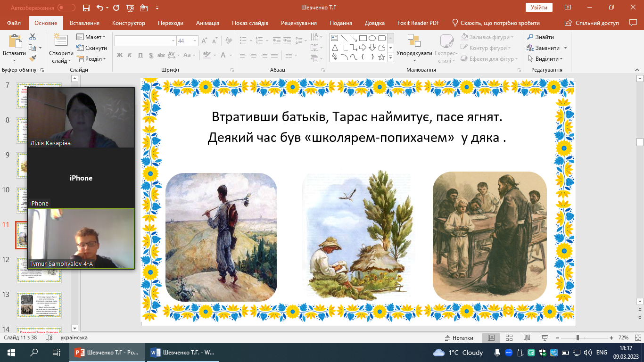Click the text shadow S button
The width and height of the screenshot is (644, 362).
[151, 55]
